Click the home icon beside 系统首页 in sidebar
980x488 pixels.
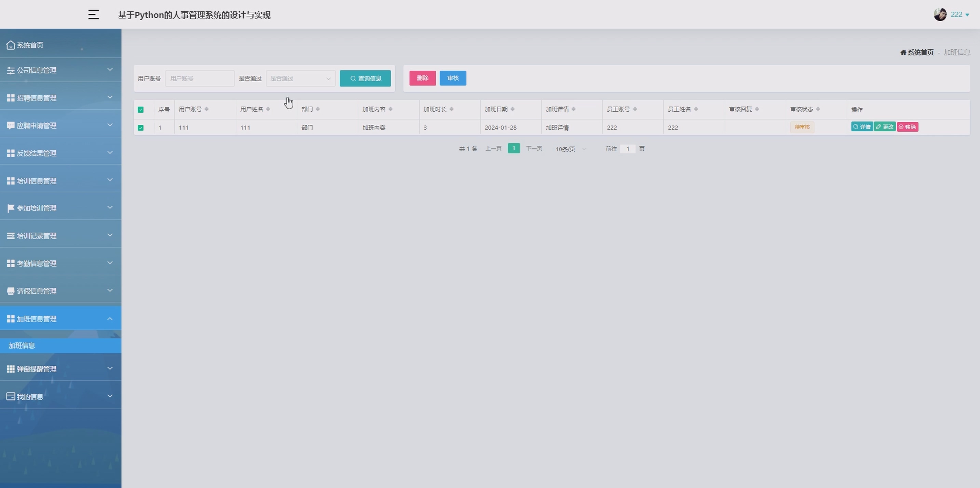[x=11, y=45]
